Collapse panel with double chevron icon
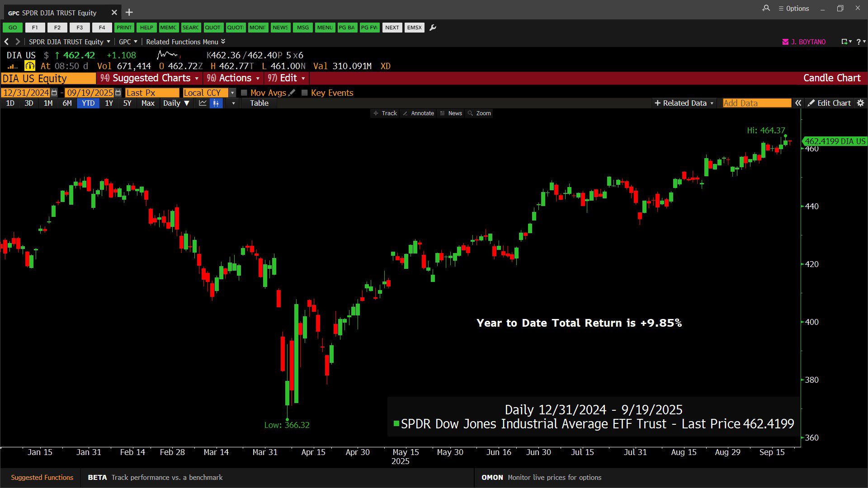868x488 pixels. 798,103
